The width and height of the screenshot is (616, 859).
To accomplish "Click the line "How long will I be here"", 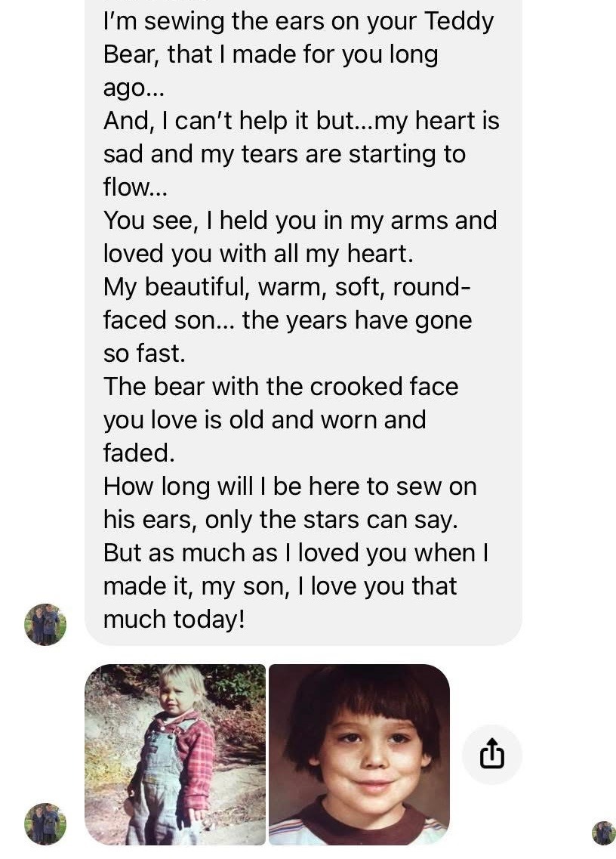I will tap(290, 487).
